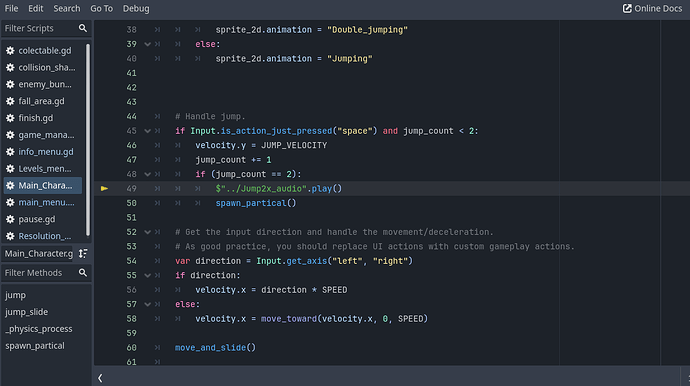Click the move_toward function on line 58
This screenshot has width=690, height=386.
289,319
